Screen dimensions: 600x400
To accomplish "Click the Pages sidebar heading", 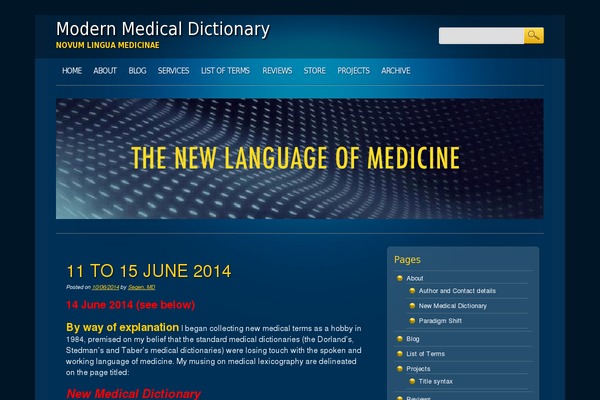I will (x=407, y=260).
